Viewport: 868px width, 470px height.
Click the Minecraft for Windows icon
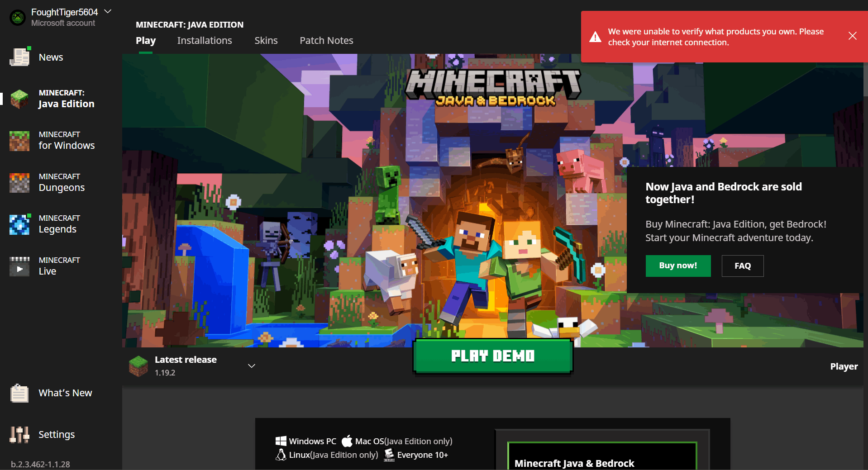pyautogui.click(x=19, y=141)
